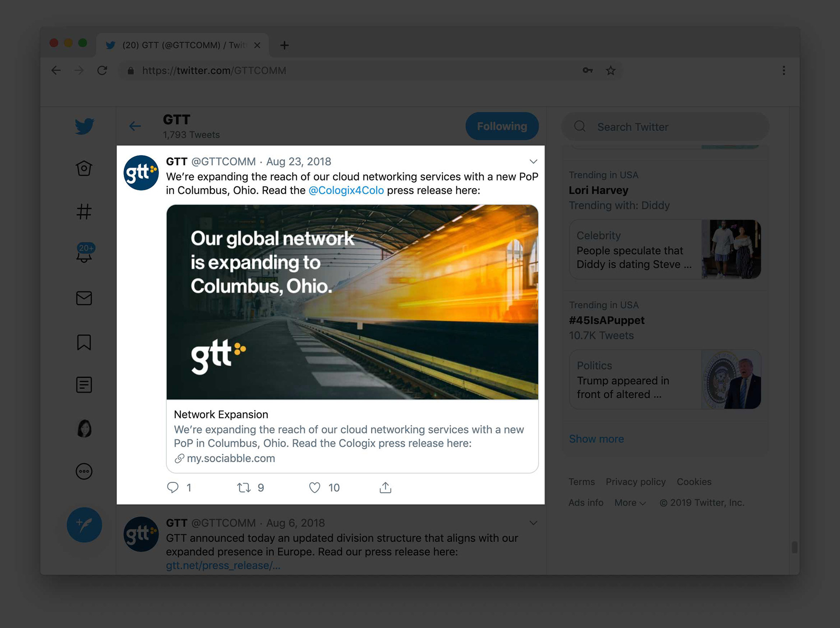The image size is (840, 628).
Task: Click the reply icon on the Aug 23 tweet
Action: coord(173,488)
